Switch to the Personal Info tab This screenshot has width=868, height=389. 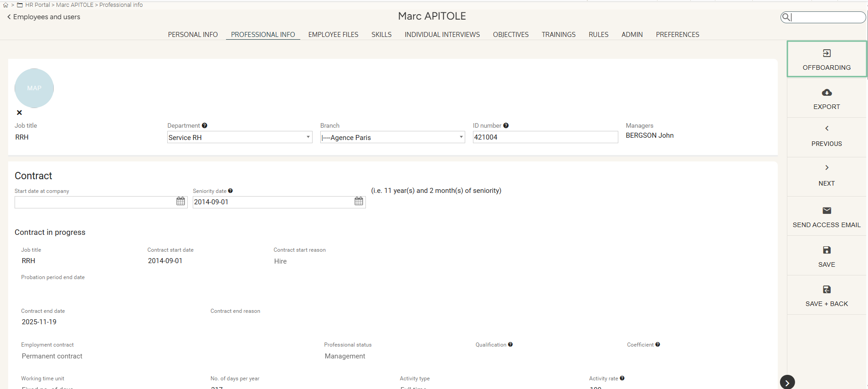[x=193, y=35]
